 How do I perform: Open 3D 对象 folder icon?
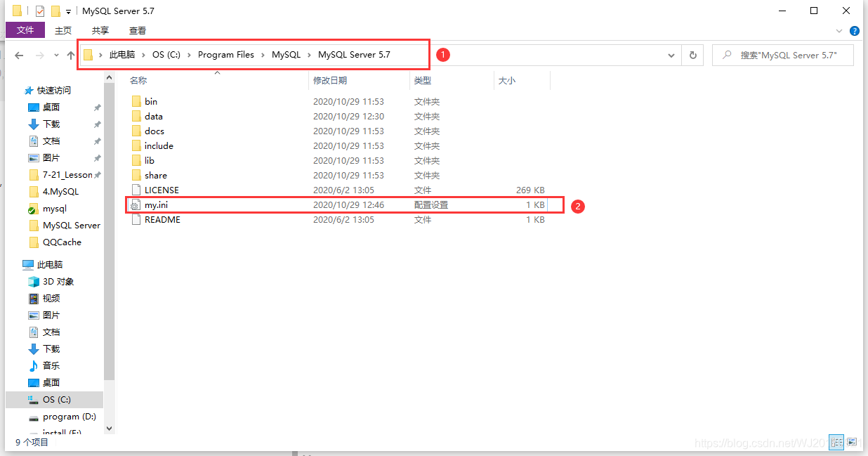point(34,282)
